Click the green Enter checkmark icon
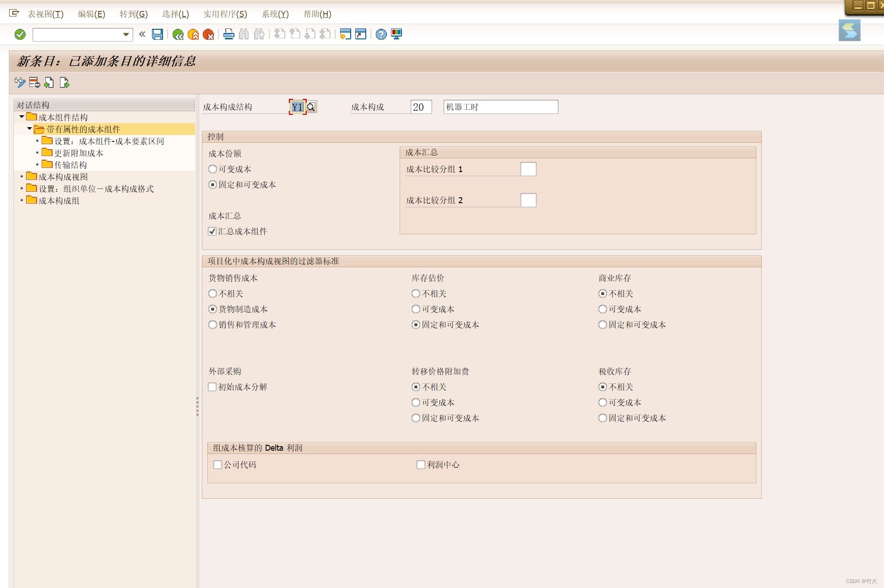Viewport: 884px width, 588px height. (x=20, y=34)
